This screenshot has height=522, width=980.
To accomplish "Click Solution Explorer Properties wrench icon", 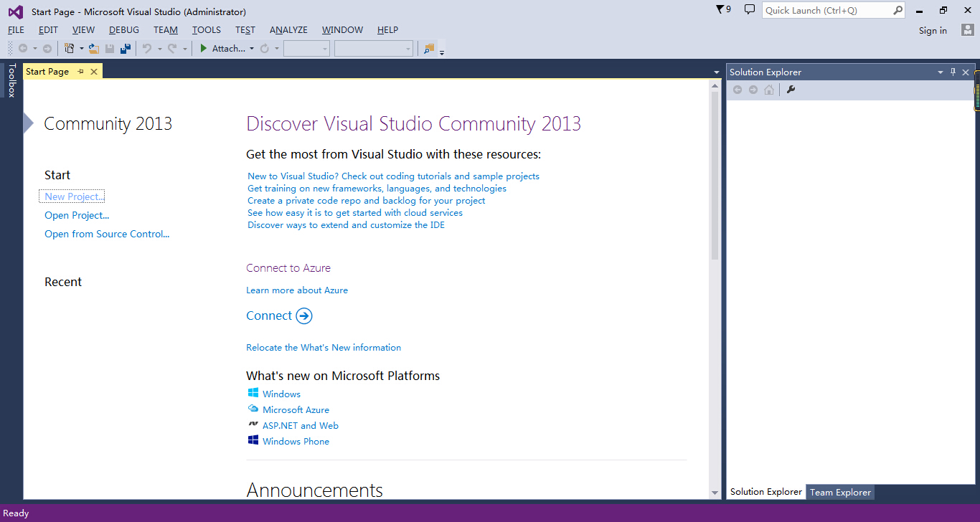I will (791, 90).
